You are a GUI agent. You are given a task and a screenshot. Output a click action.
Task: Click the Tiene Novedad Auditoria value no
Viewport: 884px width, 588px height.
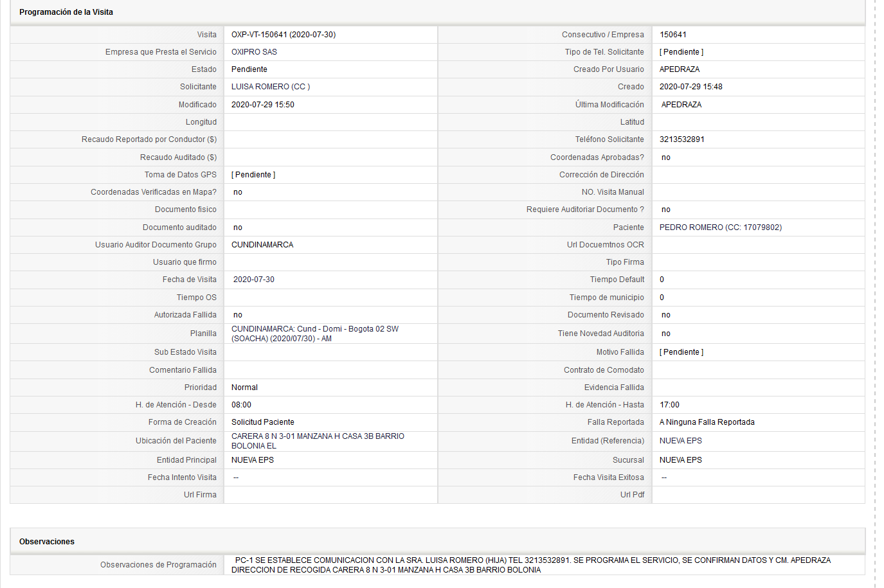[666, 334]
